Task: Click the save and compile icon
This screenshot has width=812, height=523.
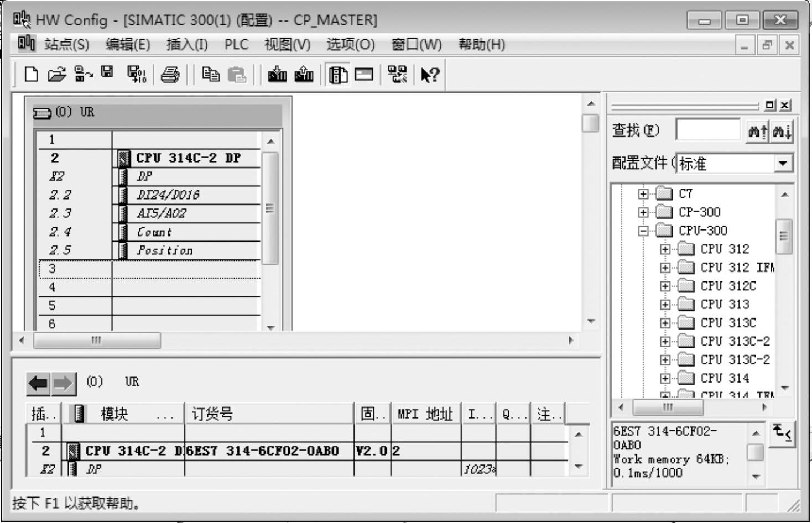Action: pos(137,74)
